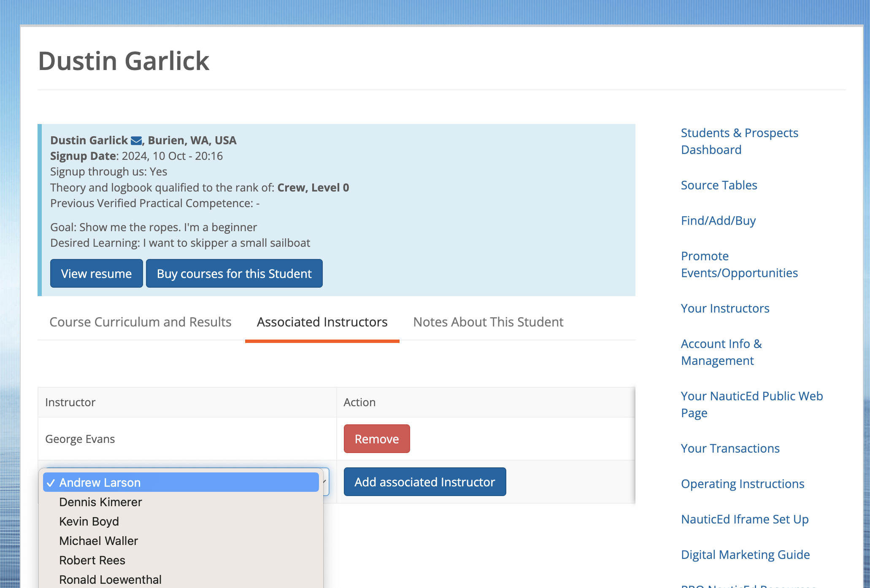Screen dimensions: 870x588
Task: Select Andrew Larson in the dropdown list
Action: pos(100,482)
